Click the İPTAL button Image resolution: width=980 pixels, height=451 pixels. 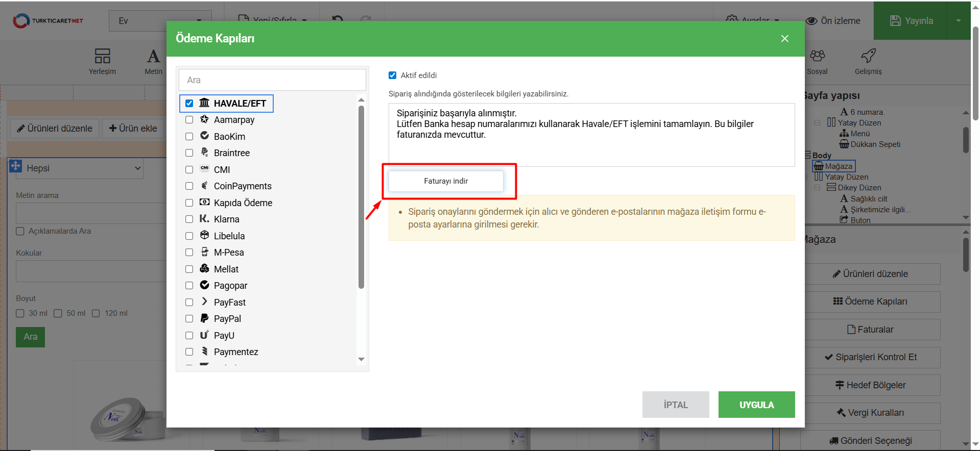(675, 405)
